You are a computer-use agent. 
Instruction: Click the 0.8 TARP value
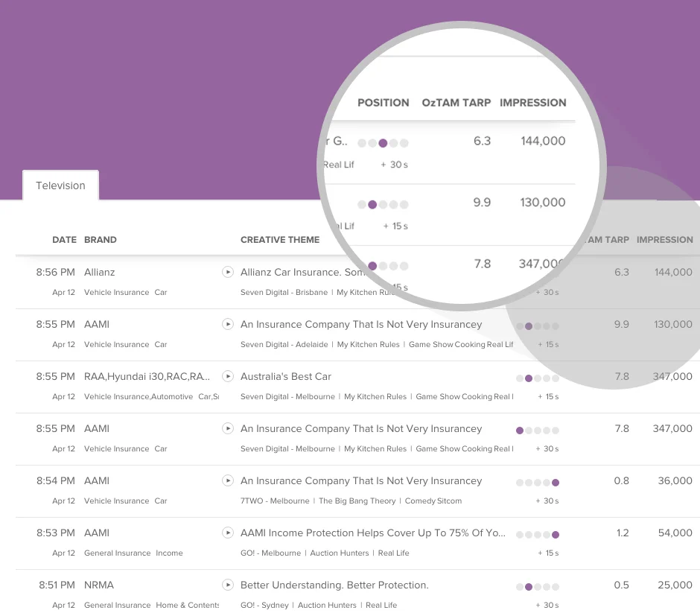coord(621,480)
